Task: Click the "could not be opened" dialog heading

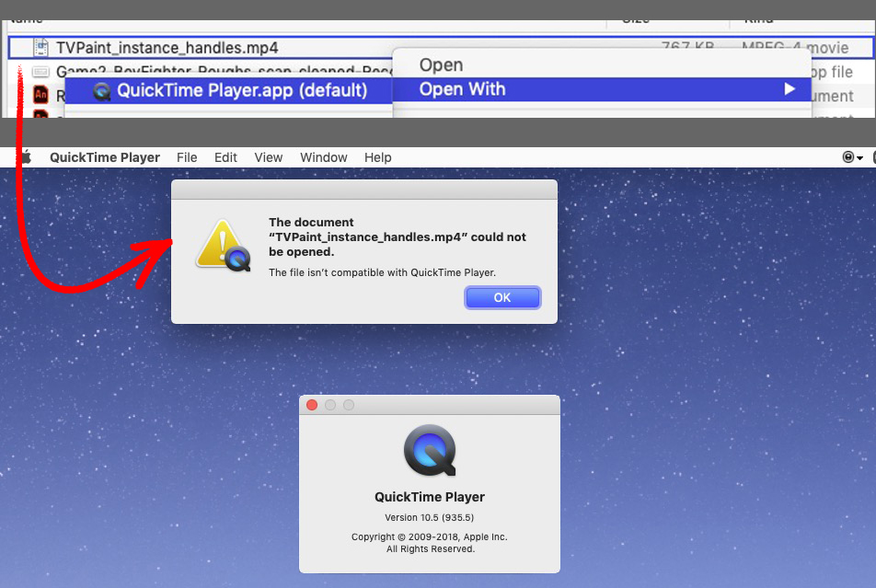Action: (x=398, y=237)
